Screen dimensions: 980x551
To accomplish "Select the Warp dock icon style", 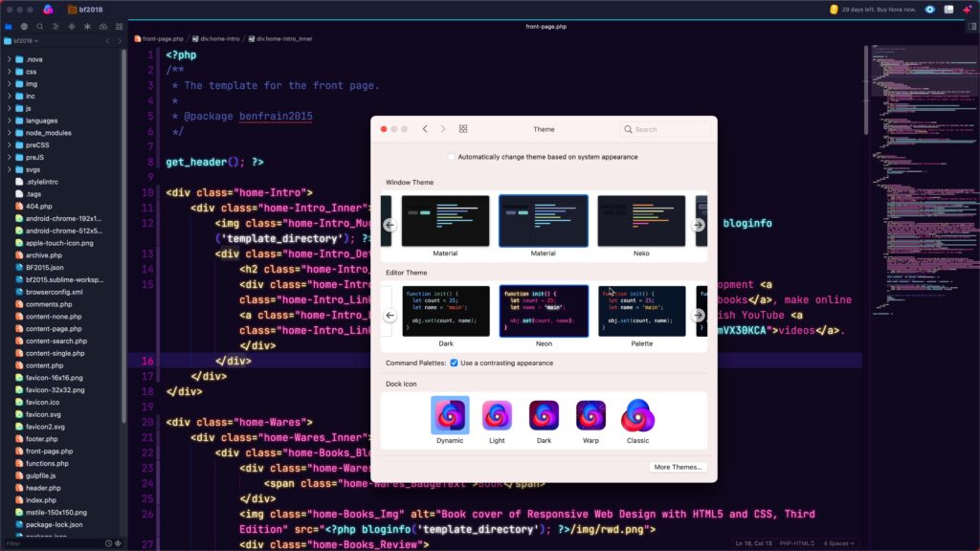I will coord(590,415).
